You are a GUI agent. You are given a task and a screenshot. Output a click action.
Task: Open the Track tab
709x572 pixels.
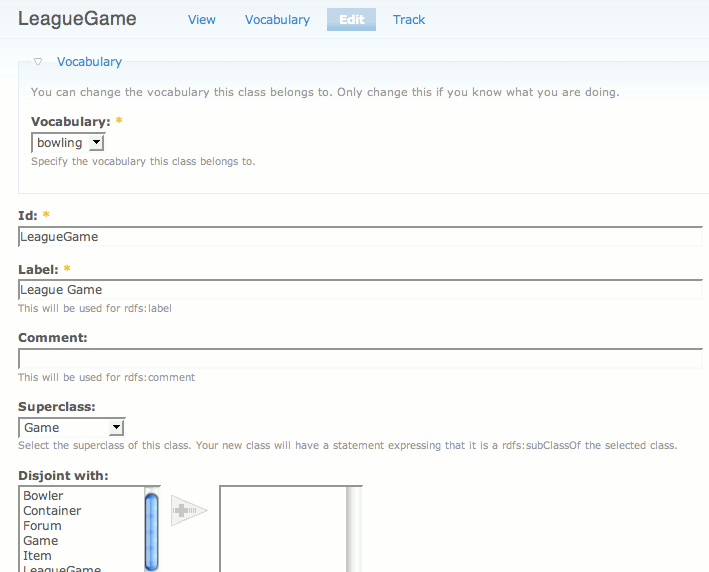[x=409, y=20]
